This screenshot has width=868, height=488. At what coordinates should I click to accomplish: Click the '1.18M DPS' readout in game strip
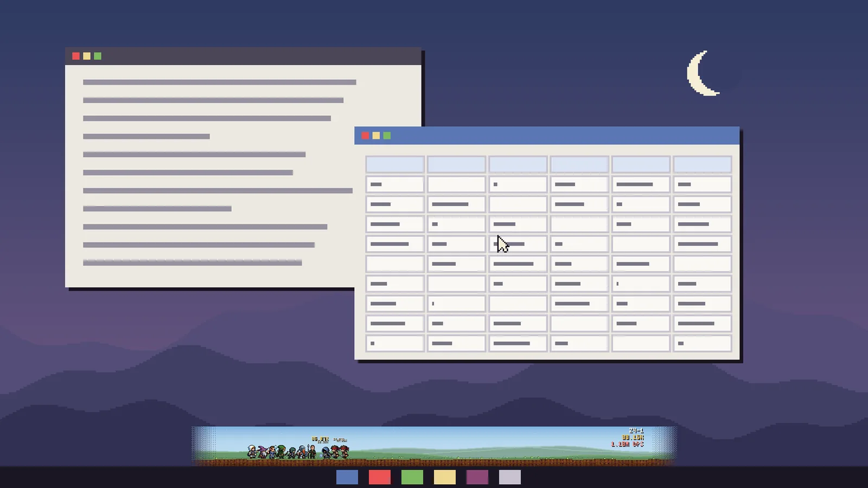click(627, 444)
